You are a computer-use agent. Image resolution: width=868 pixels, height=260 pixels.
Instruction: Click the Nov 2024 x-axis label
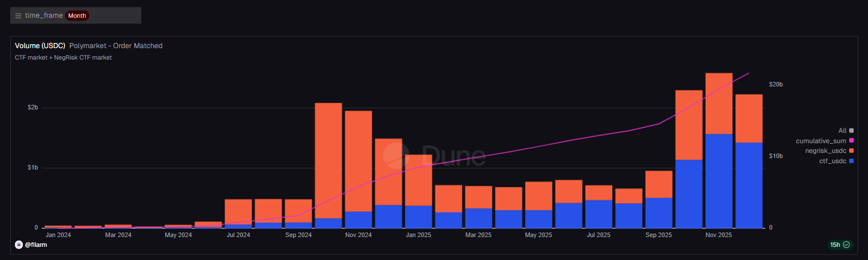click(x=359, y=235)
